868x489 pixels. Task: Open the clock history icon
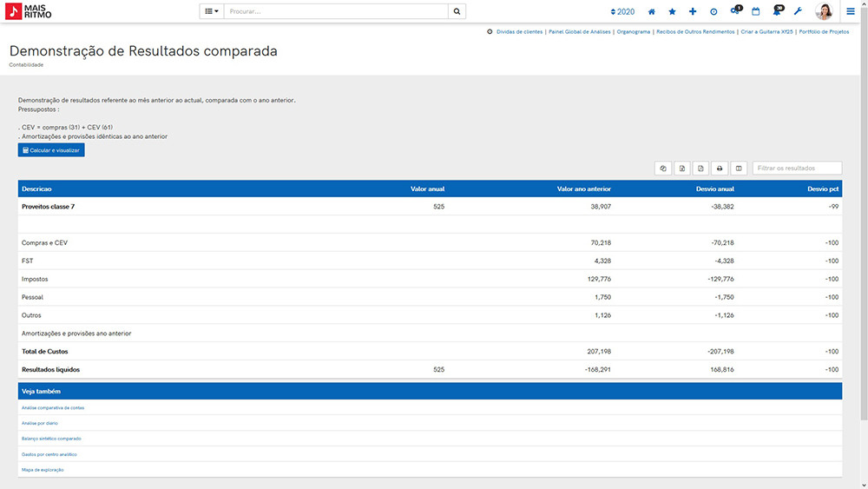[713, 11]
